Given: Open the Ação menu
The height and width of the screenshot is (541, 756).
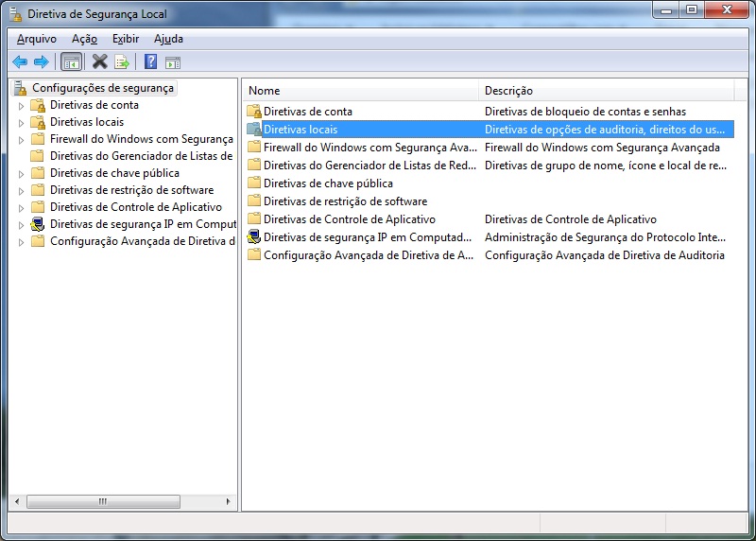Looking at the screenshot, I should [84, 39].
